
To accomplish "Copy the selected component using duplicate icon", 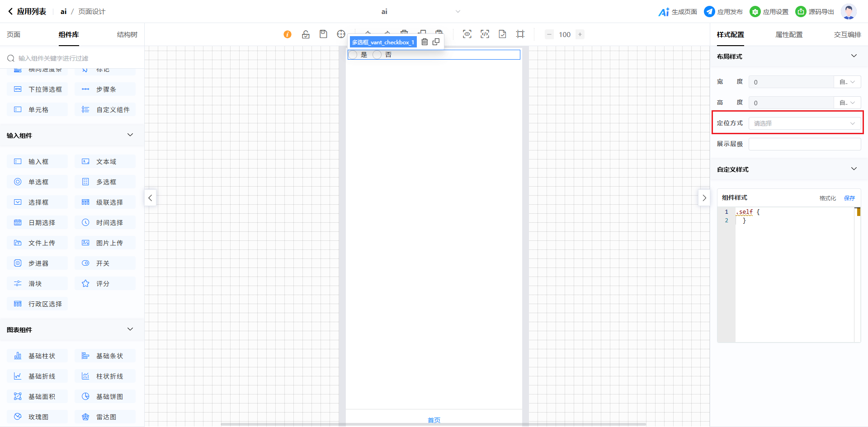I will coord(436,42).
